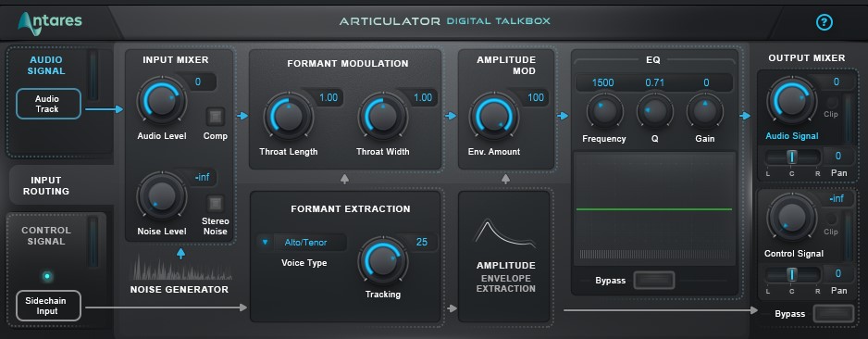
Task: Click the Control Signal Clip indicator
Action: tap(831, 220)
